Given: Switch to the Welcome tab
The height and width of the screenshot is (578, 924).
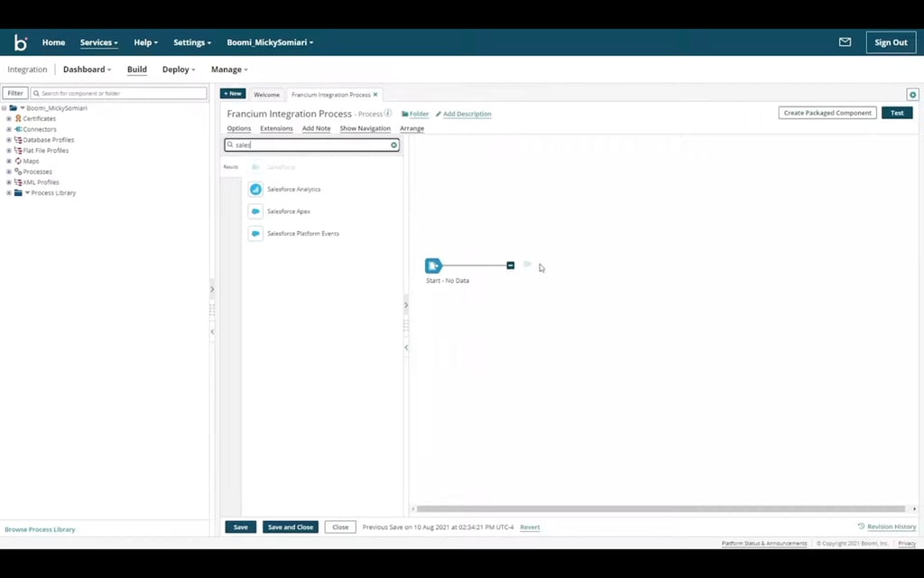Looking at the screenshot, I should point(266,94).
